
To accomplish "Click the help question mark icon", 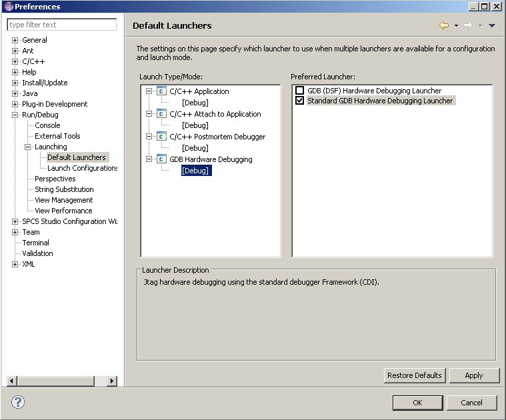I will (x=18, y=402).
